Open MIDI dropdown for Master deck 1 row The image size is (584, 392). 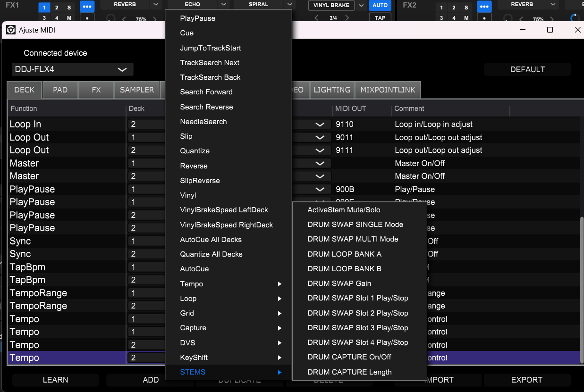(320, 163)
